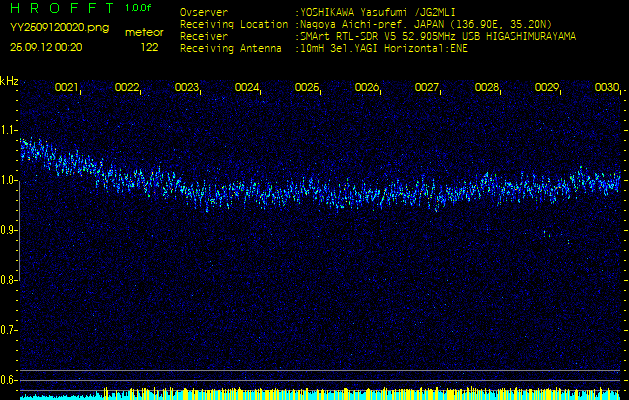Screen dimensions: 629x400
Task: Click the 0021 time marker
Action: (67, 88)
